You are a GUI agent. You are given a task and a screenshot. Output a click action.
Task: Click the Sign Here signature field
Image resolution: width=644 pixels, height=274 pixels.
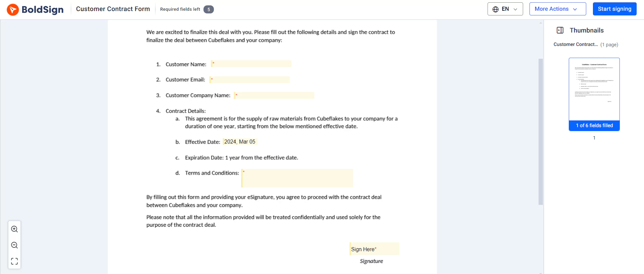click(374, 249)
